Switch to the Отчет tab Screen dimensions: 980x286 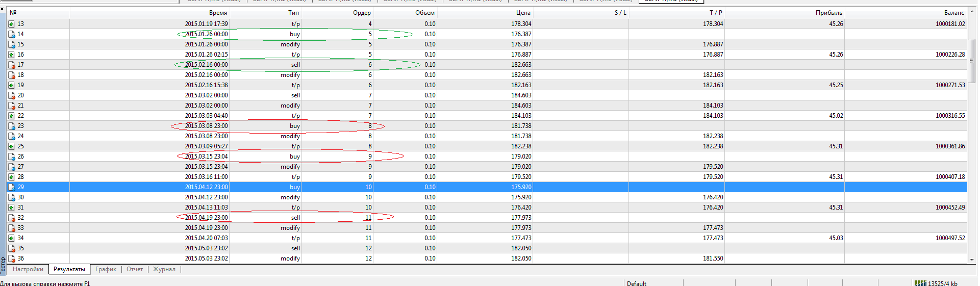[x=135, y=269]
